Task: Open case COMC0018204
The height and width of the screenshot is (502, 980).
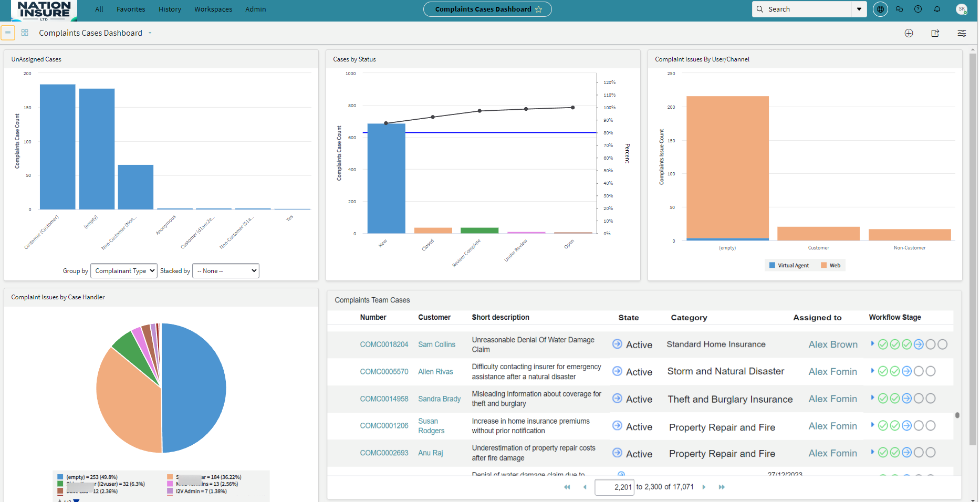Action: (384, 344)
